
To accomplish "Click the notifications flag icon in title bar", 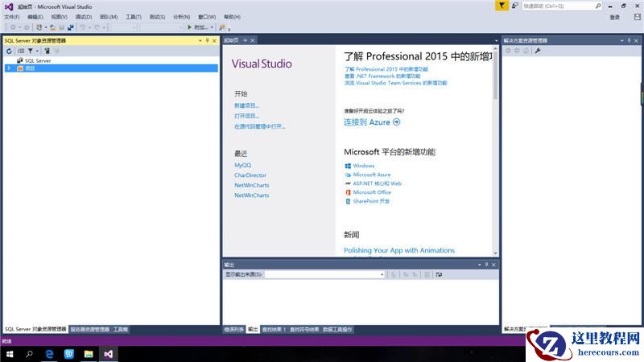I will [x=502, y=6].
